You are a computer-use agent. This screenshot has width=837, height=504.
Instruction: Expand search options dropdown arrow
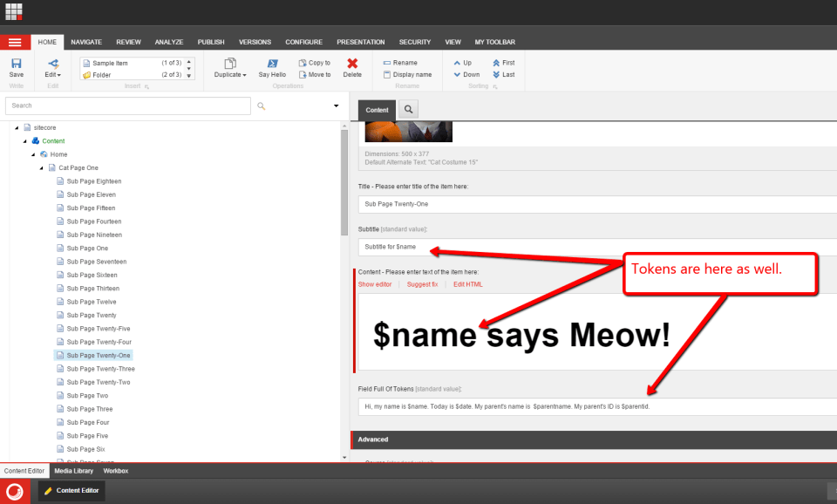(x=337, y=106)
